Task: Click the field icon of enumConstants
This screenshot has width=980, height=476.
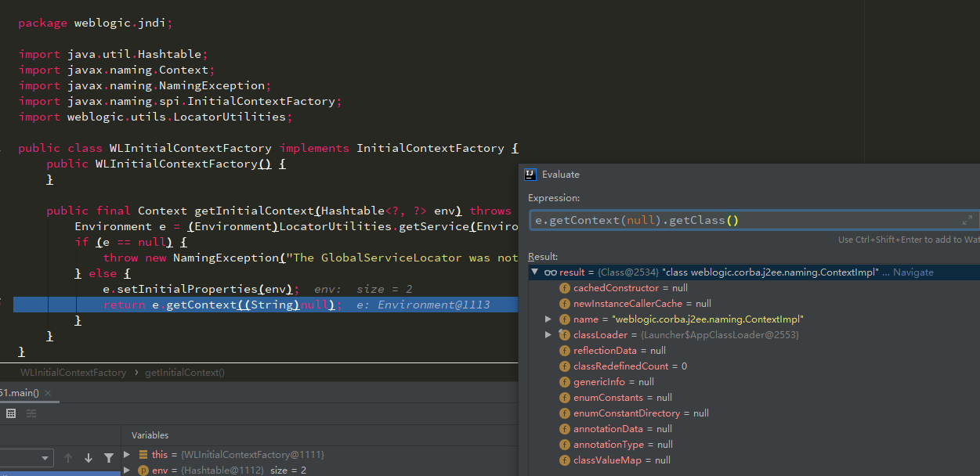Action: [565, 398]
